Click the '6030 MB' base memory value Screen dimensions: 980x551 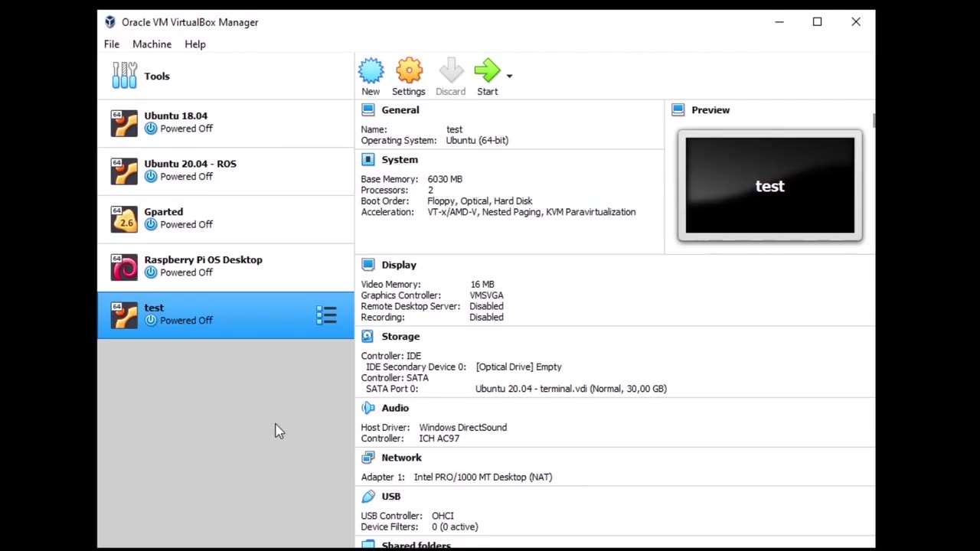tap(445, 179)
